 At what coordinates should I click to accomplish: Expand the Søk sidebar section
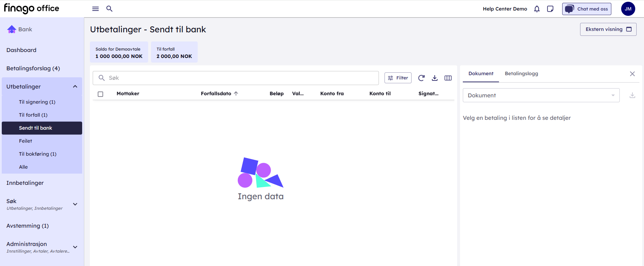click(75, 204)
